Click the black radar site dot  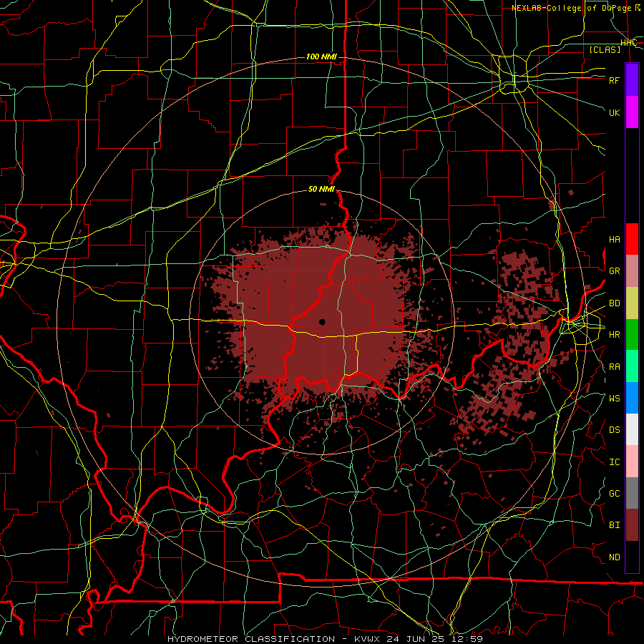pos(322,322)
